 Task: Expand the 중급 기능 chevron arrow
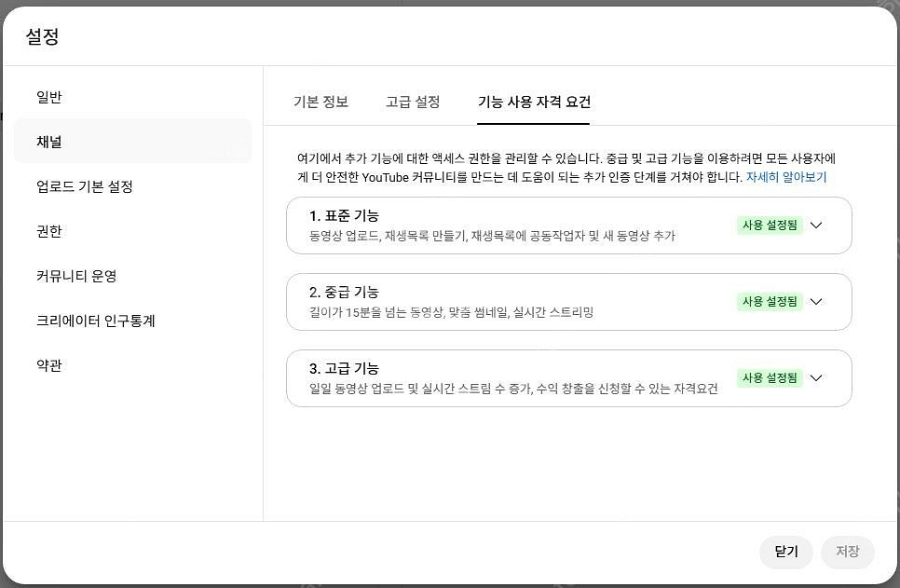[x=816, y=302]
